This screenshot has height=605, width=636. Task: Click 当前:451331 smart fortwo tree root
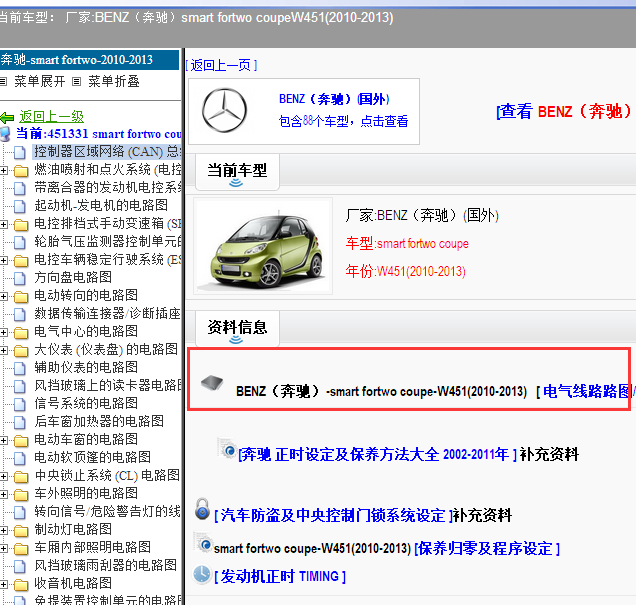click(99, 134)
